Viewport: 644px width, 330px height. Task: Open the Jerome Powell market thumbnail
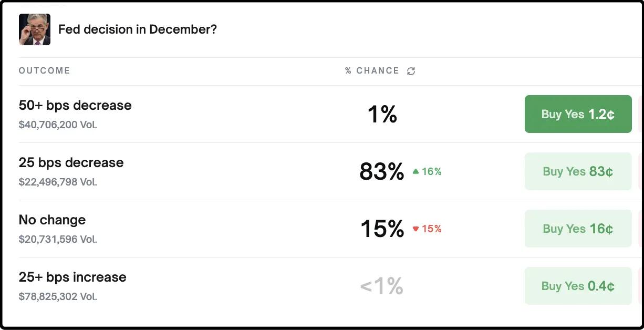pos(35,29)
